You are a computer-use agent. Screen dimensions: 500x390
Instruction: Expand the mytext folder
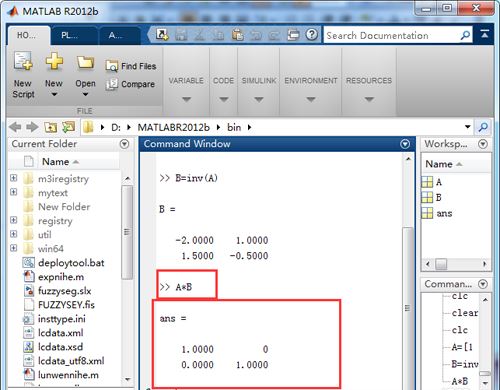point(13,192)
